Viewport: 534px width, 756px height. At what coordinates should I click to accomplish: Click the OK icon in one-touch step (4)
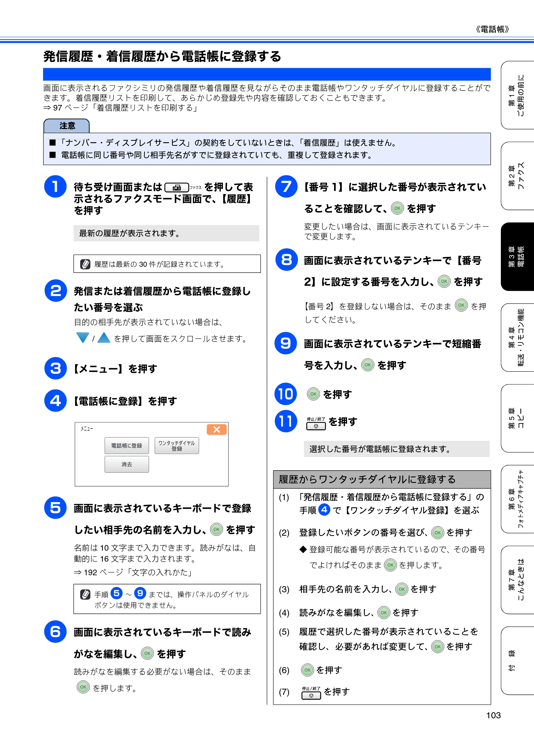coord(383,612)
